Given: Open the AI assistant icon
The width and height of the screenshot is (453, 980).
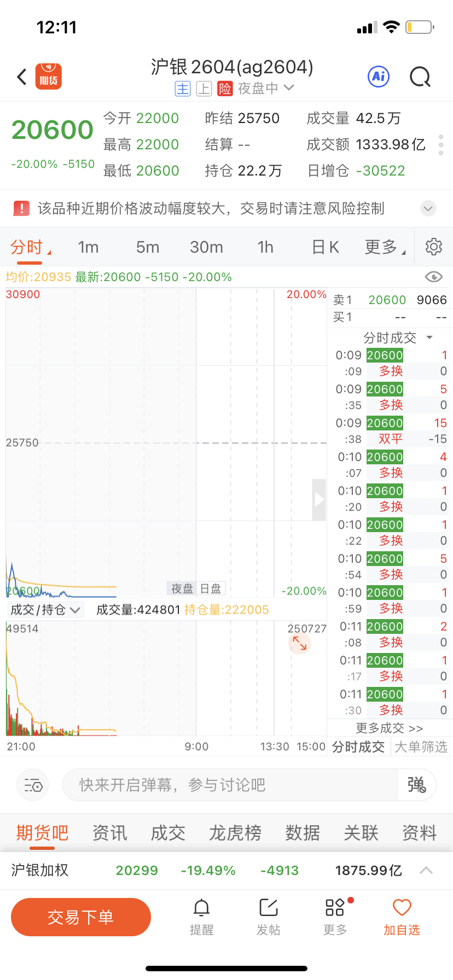Looking at the screenshot, I should point(379,77).
